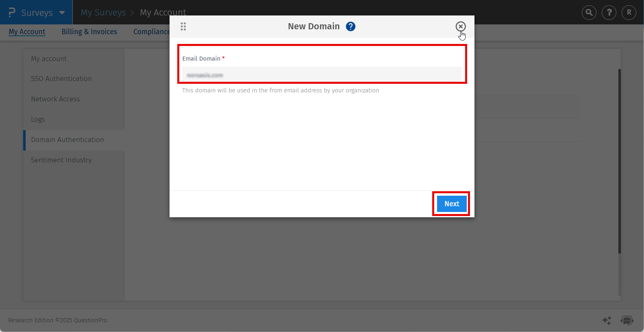Click the Email Domain label
The width and height of the screenshot is (644, 332).
pos(201,59)
